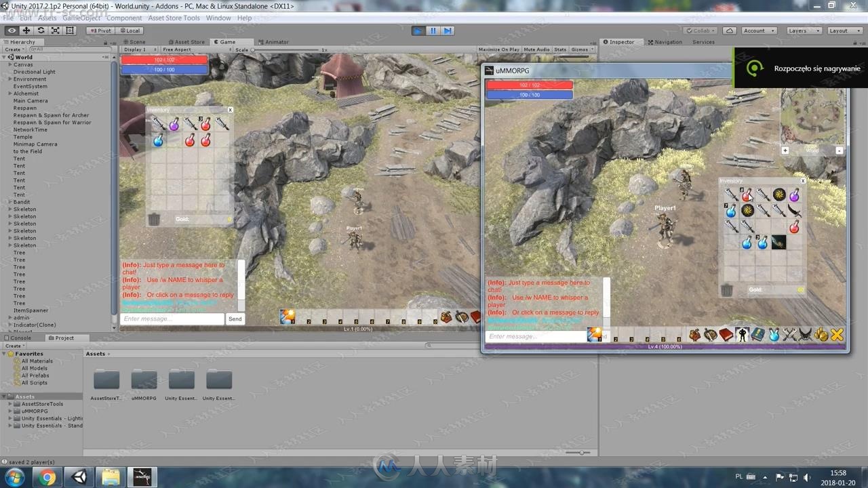
Task: Toggle Maximize On Play
Action: [499, 49]
